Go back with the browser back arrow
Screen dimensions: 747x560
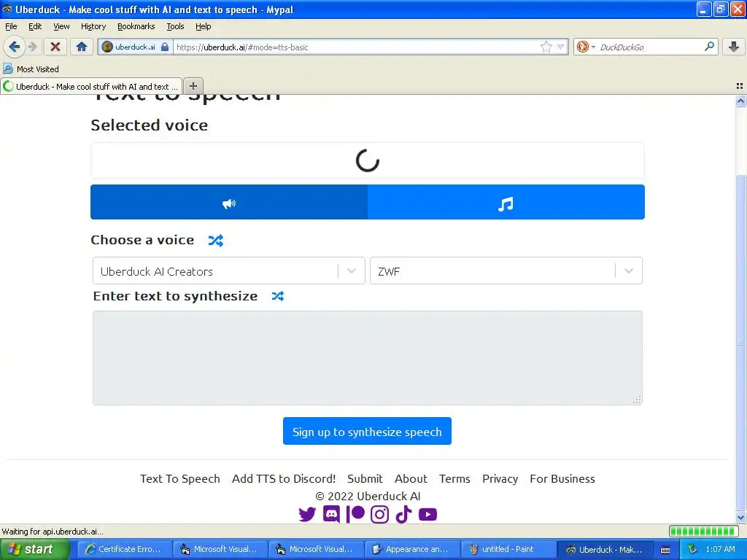tap(14, 47)
